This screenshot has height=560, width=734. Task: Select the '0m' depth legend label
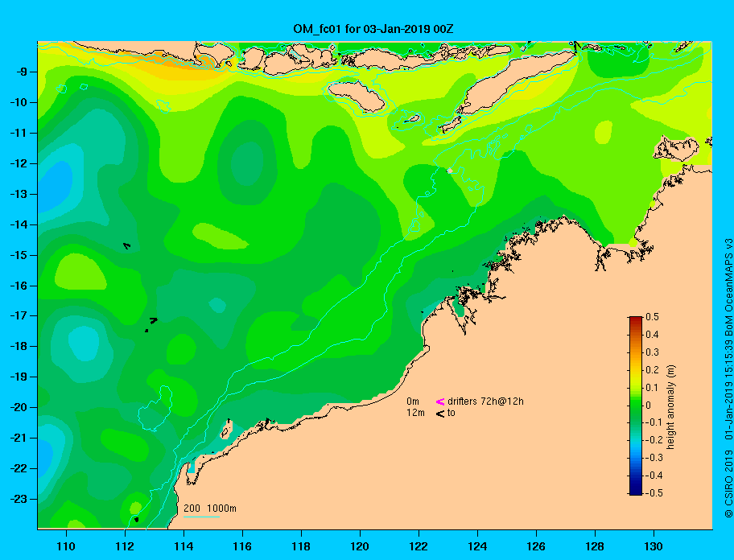pos(413,401)
